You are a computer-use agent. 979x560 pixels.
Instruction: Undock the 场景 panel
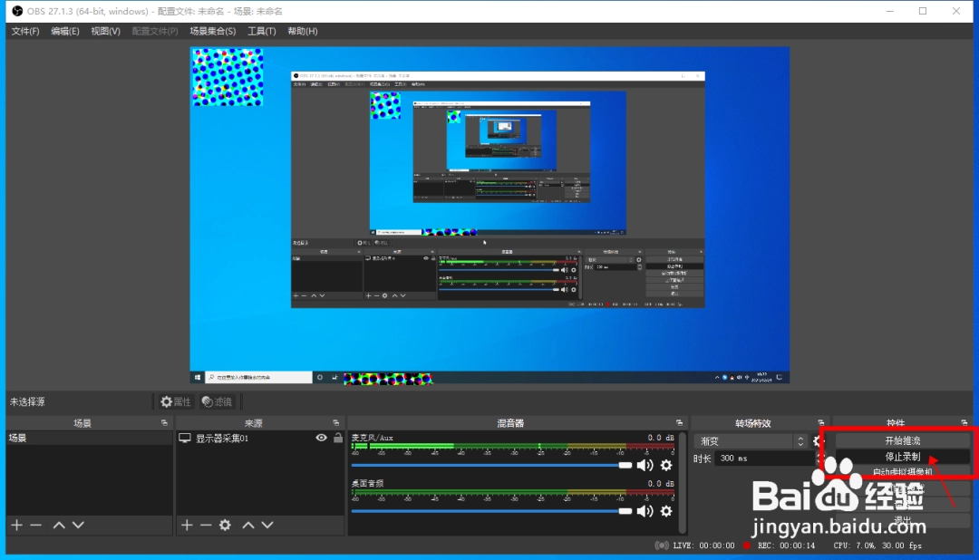click(x=164, y=423)
